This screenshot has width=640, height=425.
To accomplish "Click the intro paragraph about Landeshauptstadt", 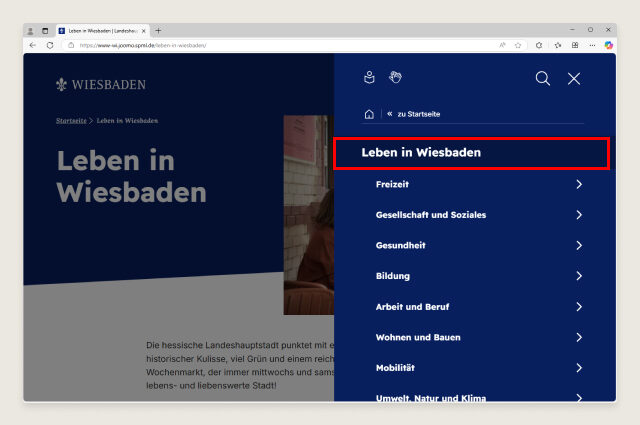I will [240, 365].
